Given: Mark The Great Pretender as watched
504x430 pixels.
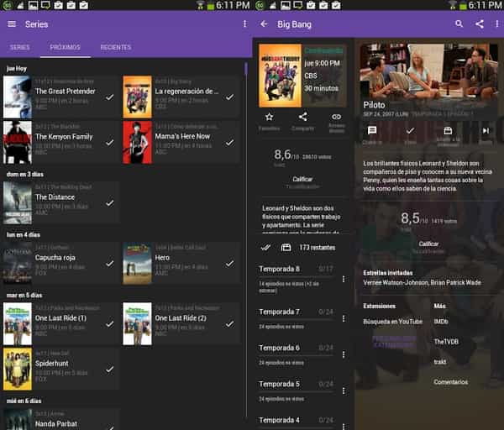Looking at the screenshot, I should tap(110, 97).
